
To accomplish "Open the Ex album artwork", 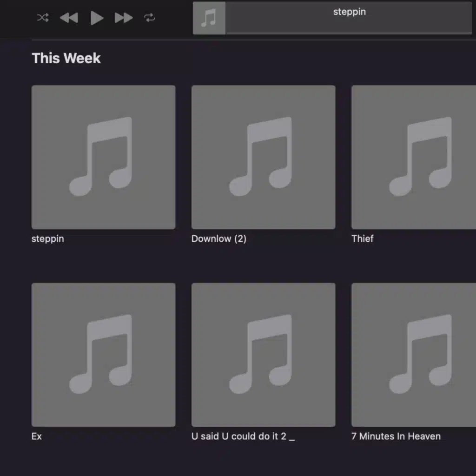I will click(104, 355).
